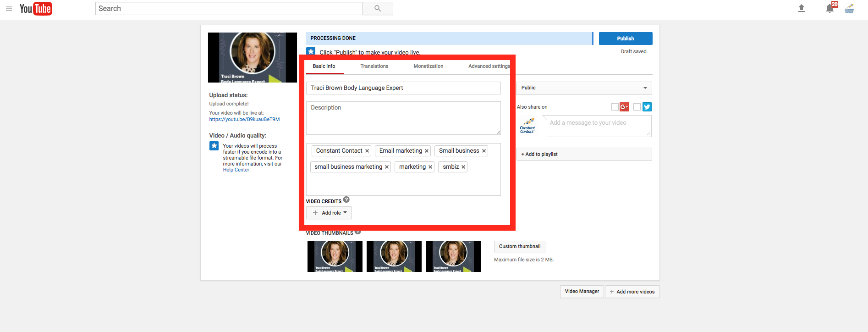Remove the Small business tag
868x332 pixels.
484,151
